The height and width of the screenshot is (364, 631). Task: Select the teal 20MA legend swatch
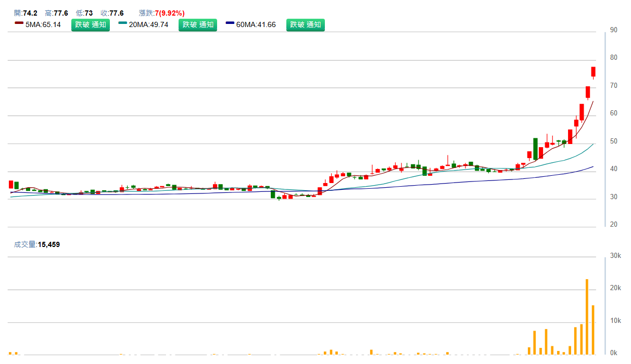click(123, 23)
